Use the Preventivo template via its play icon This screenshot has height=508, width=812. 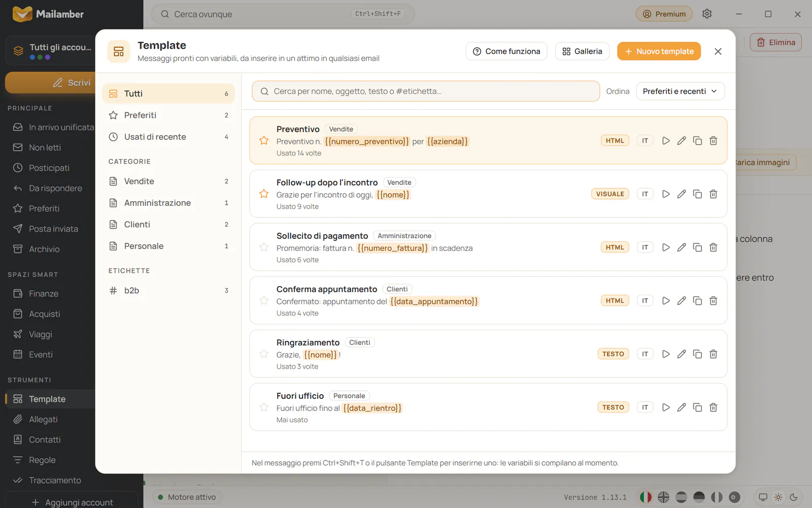[666, 141]
